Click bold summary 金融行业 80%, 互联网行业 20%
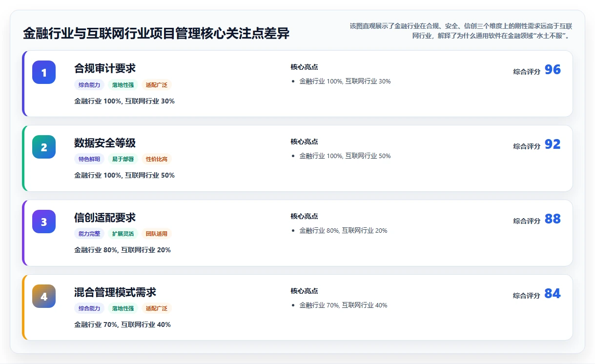Screen dimensions: 595x364 (x=123, y=250)
